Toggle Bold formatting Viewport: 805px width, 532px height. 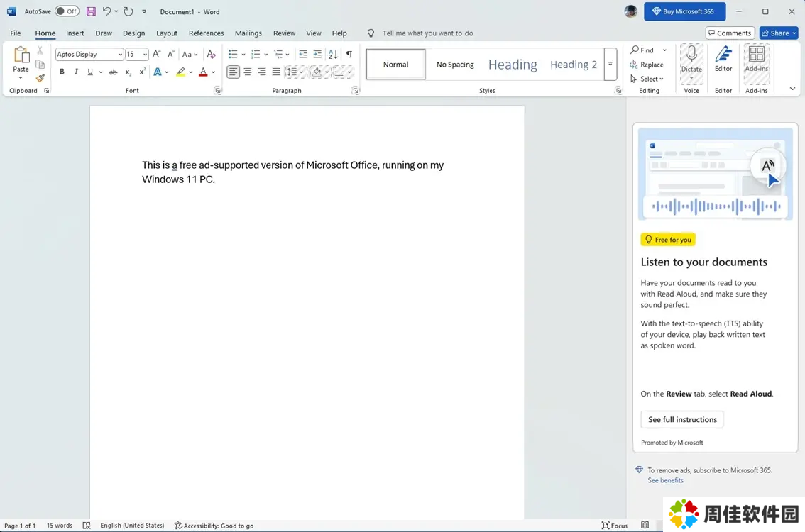pyautogui.click(x=62, y=72)
